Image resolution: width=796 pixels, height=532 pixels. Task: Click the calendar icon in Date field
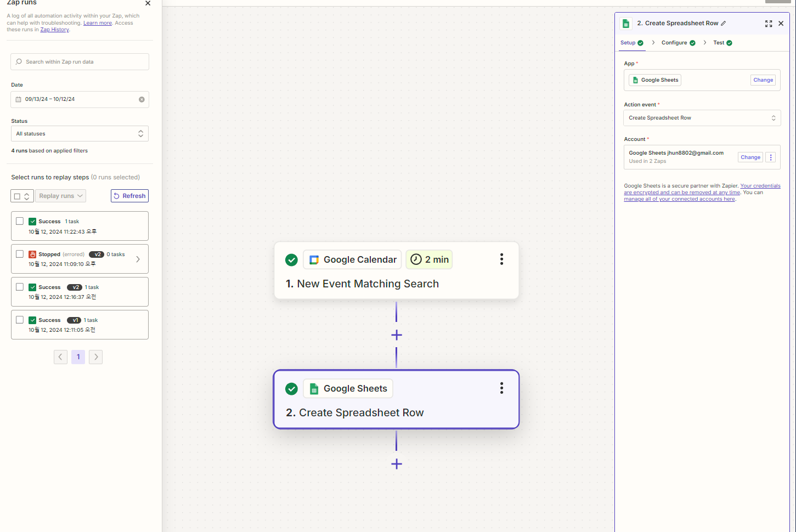[x=18, y=99]
